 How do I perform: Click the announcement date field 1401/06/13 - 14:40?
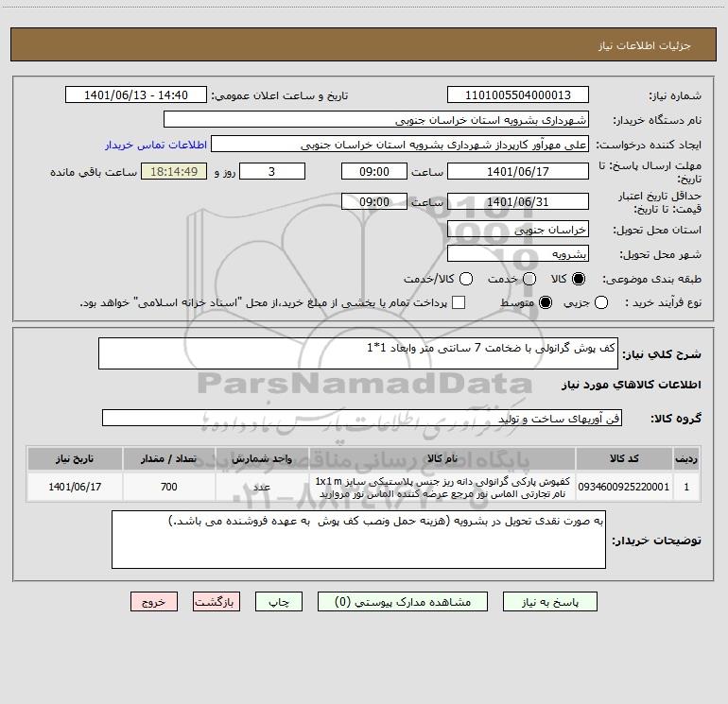(136, 95)
